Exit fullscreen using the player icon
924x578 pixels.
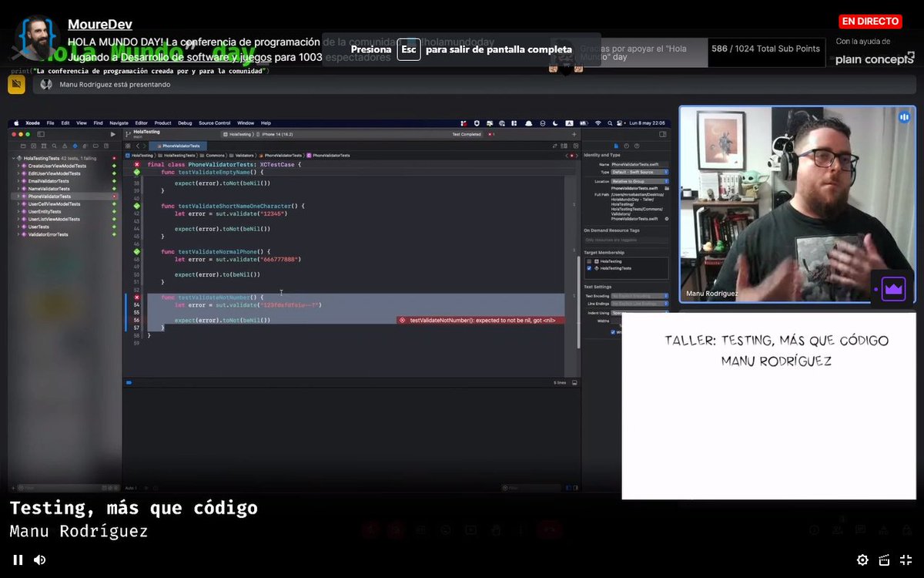click(x=906, y=560)
